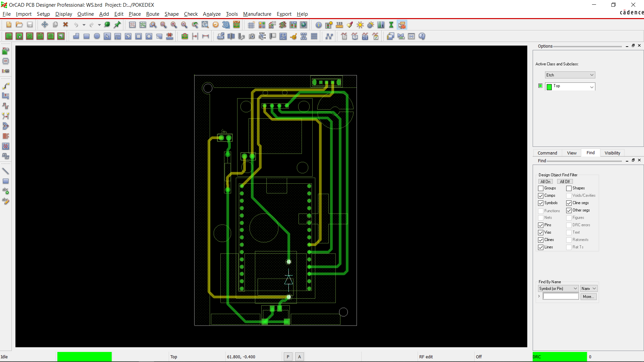Open the Constraint Manager CM icon
The width and height of the screenshot is (644, 362).
(x=293, y=25)
